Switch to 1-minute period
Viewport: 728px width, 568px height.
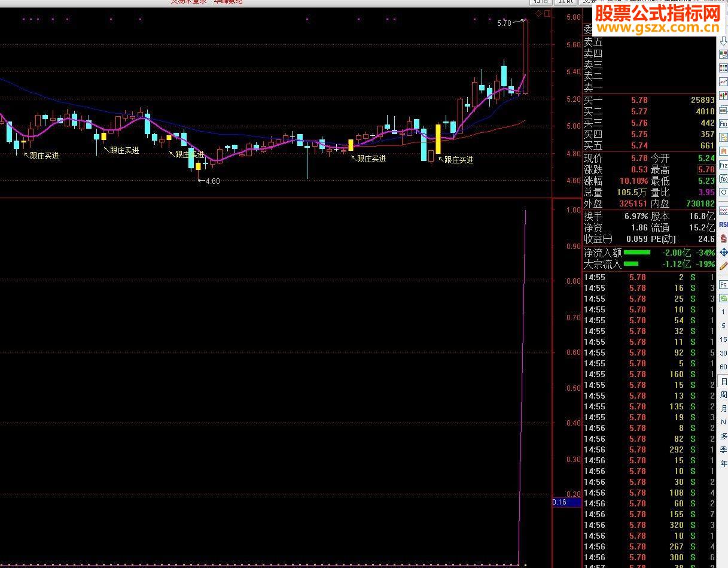(723, 311)
